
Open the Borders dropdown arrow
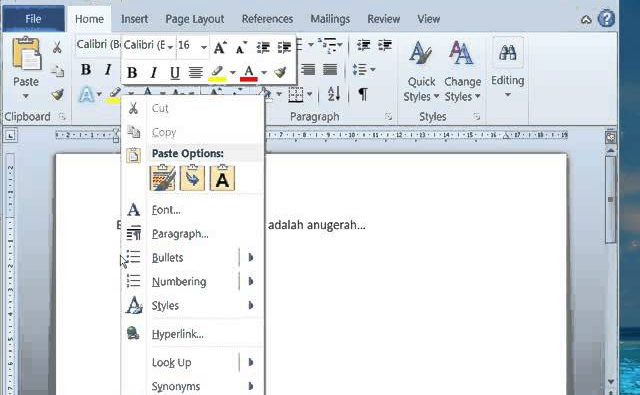coord(310,94)
